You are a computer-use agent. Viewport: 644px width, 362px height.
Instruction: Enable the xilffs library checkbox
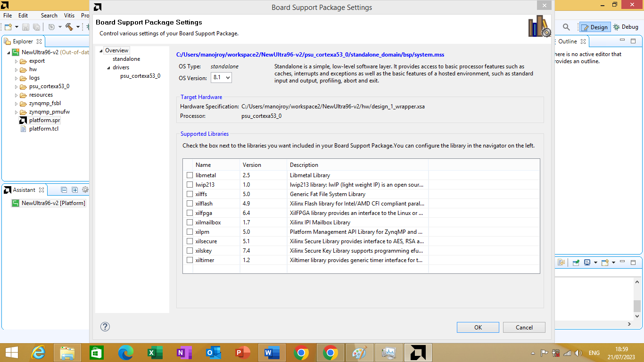coord(190,194)
